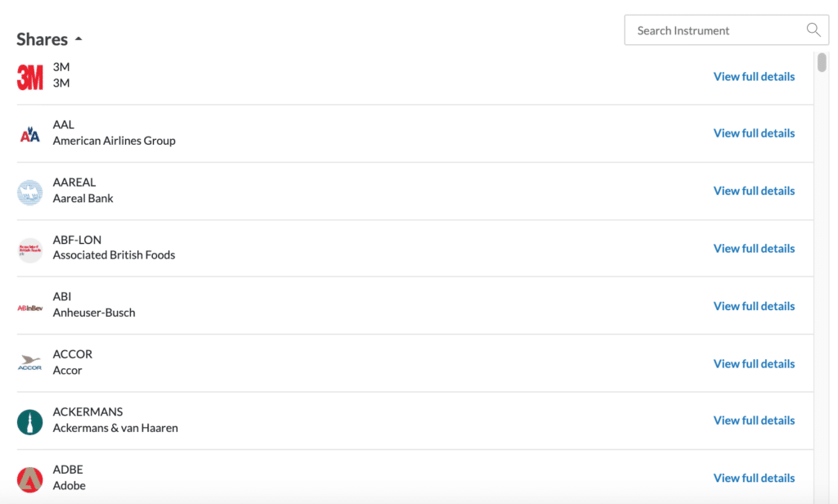838x504 pixels.
Task: Select the Associated British Foods logo
Action: (30, 250)
